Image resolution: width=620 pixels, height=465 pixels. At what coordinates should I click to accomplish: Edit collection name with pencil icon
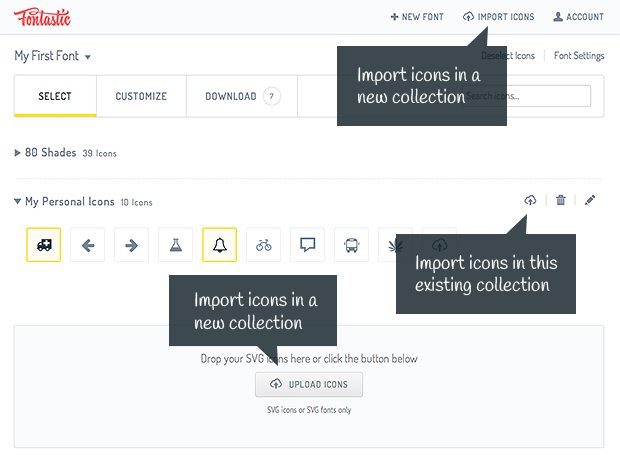click(x=590, y=200)
